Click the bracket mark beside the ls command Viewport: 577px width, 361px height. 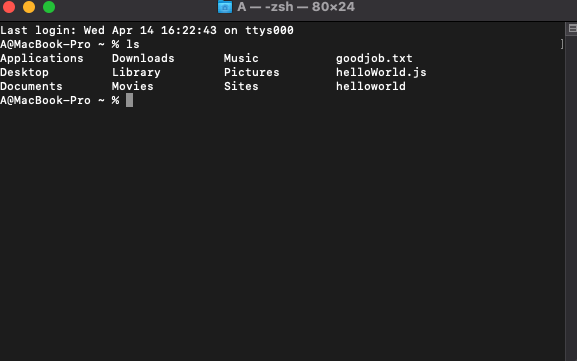(x=562, y=44)
